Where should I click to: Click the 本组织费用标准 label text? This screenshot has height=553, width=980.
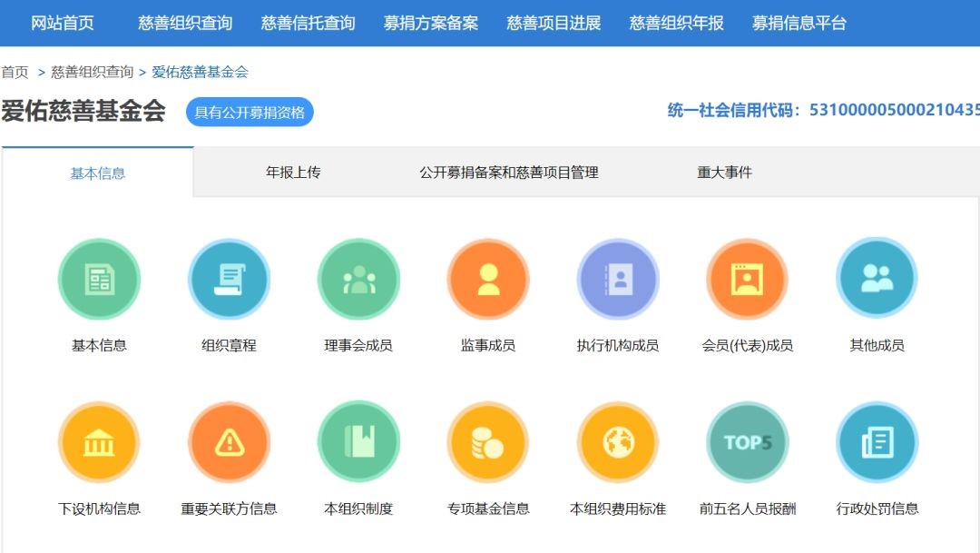click(x=618, y=509)
